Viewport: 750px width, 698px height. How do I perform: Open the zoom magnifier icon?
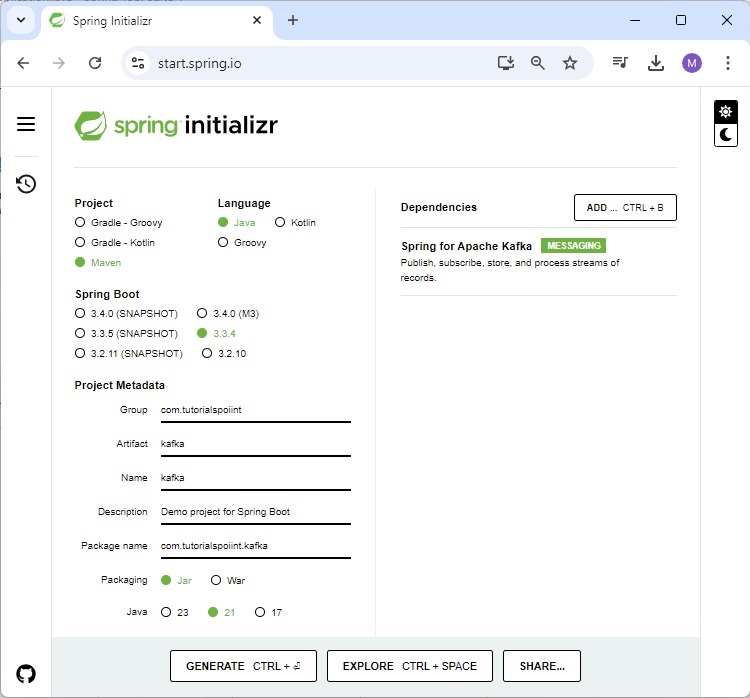[538, 63]
